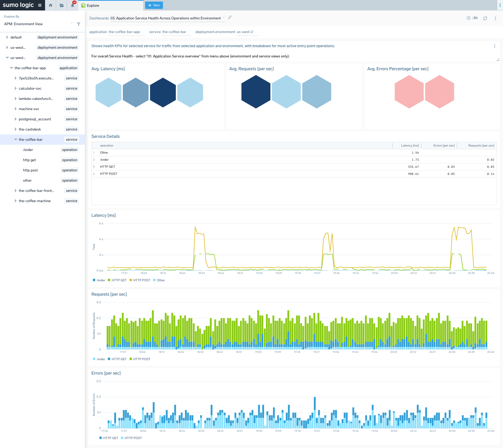Click the folder/documents icon in toolbar
503x448 pixels.
tap(62, 6)
